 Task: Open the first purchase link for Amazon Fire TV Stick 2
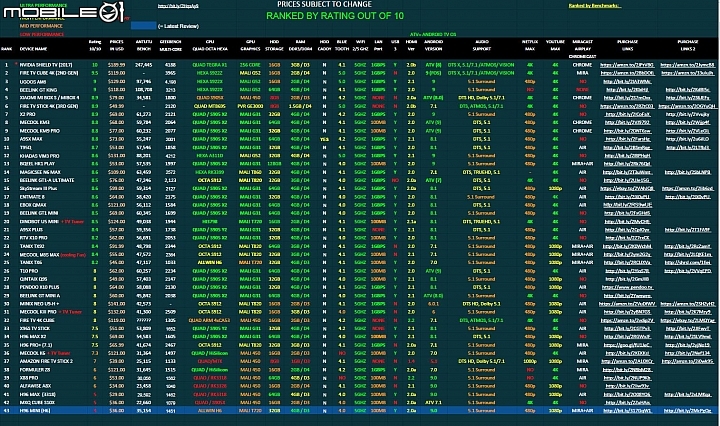tap(627, 361)
